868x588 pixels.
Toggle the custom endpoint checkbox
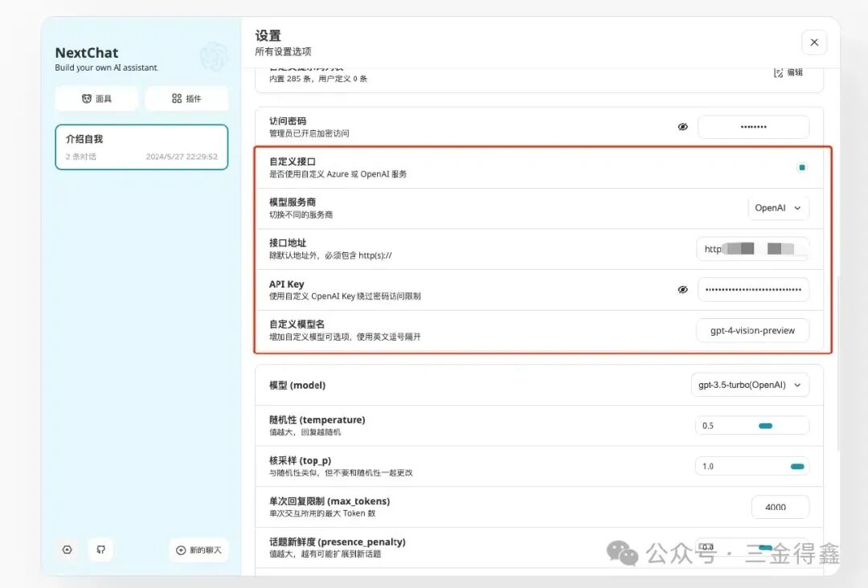[x=801, y=168]
